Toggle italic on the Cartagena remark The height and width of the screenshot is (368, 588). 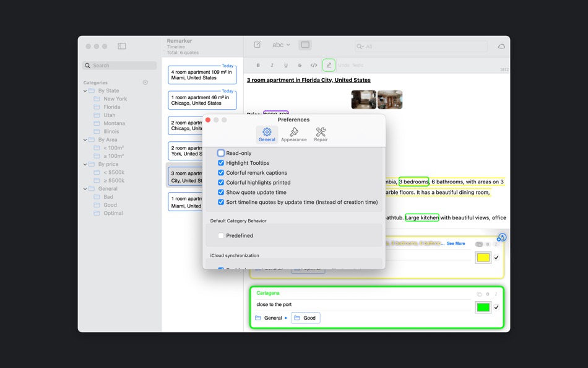(x=496, y=294)
